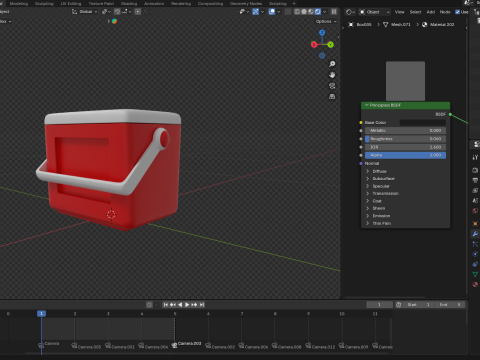Viewport: 480px width, 360px height.
Task: Open the World properties tab
Action: (475, 211)
